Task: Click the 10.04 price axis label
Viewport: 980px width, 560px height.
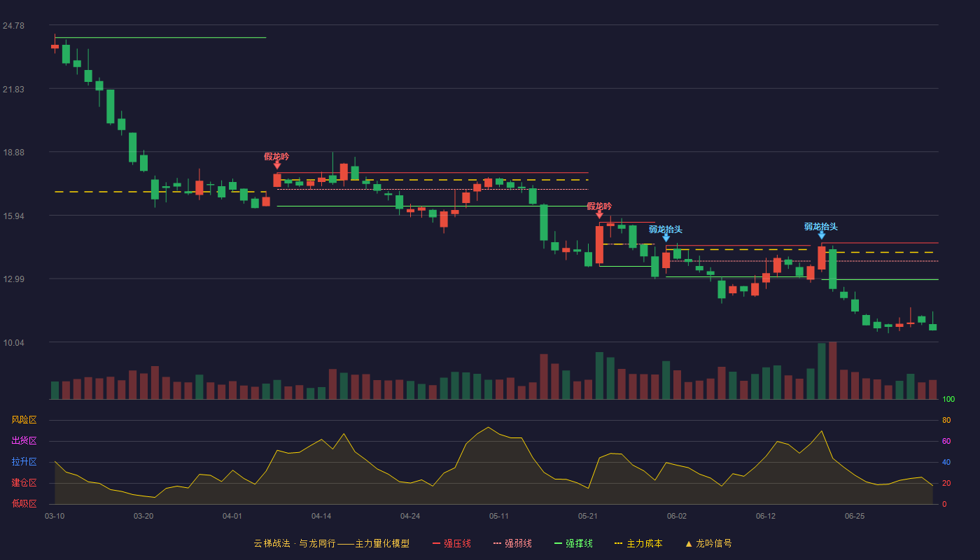Action: point(13,343)
